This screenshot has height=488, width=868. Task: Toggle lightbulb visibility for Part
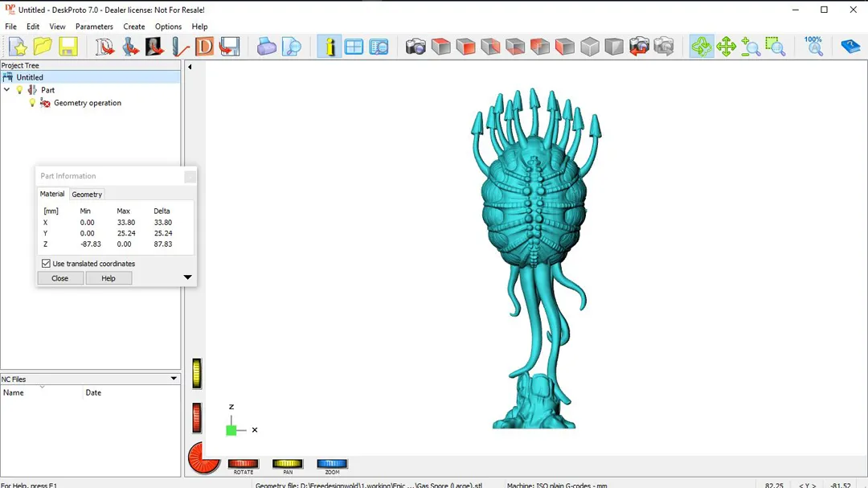click(x=20, y=90)
